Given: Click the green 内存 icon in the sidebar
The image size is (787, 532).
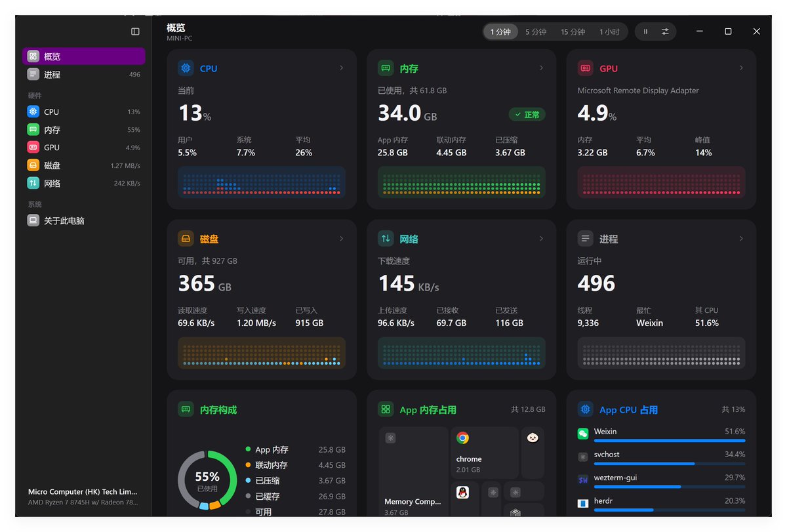Looking at the screenshot, I should tap(33, 130).
